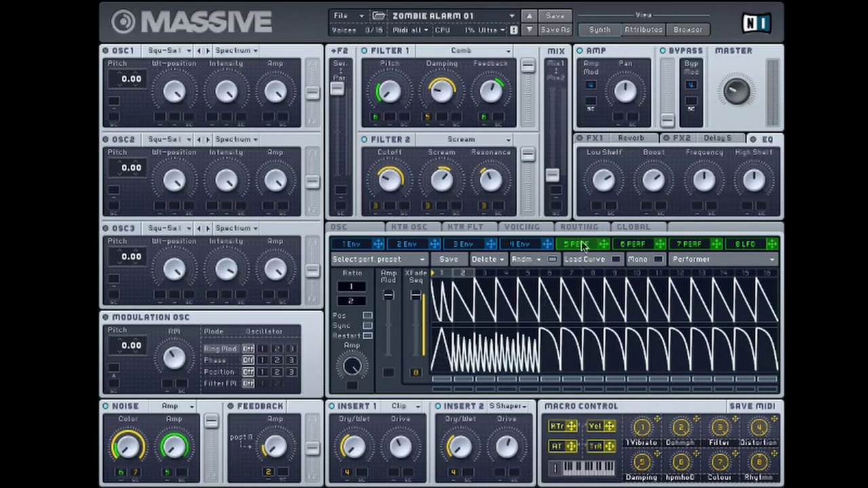Select step 2 in performer sequence
The height and width of the screenshot is (488, 868).
(463, 272)
